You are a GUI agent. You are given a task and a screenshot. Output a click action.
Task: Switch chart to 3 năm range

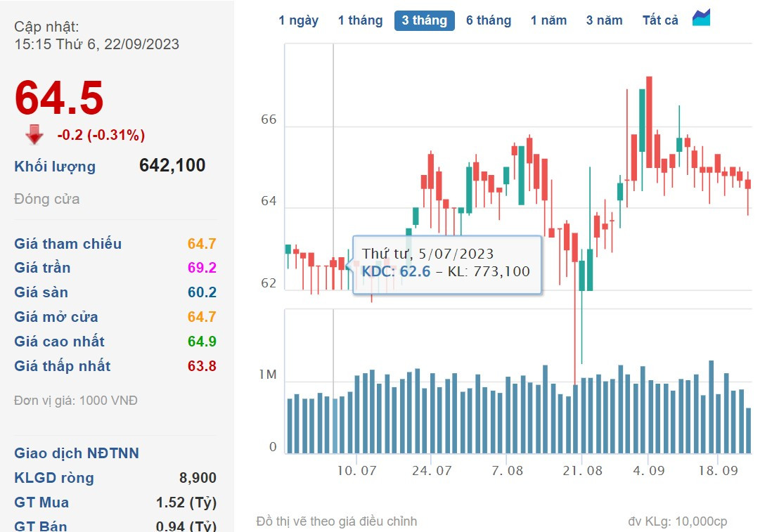pos(604,20)
